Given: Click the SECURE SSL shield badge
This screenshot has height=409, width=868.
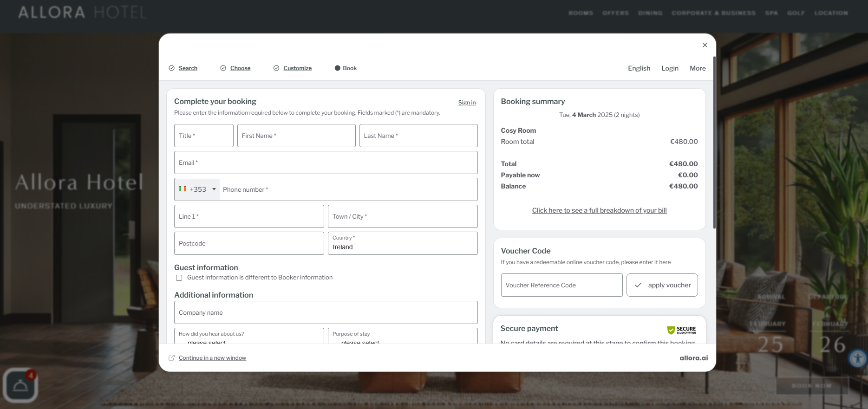Looking at the screenshot, I should coord(681,330).
